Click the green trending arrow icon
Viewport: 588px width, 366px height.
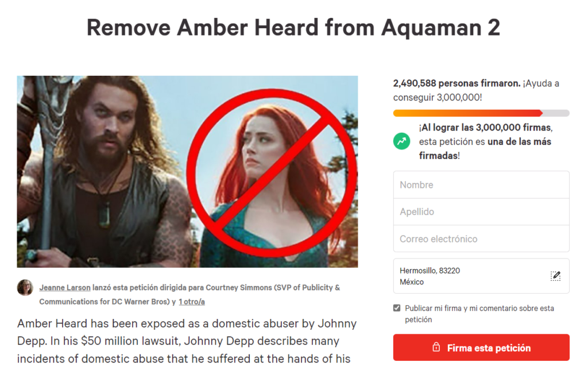click(x=401, y=141)
